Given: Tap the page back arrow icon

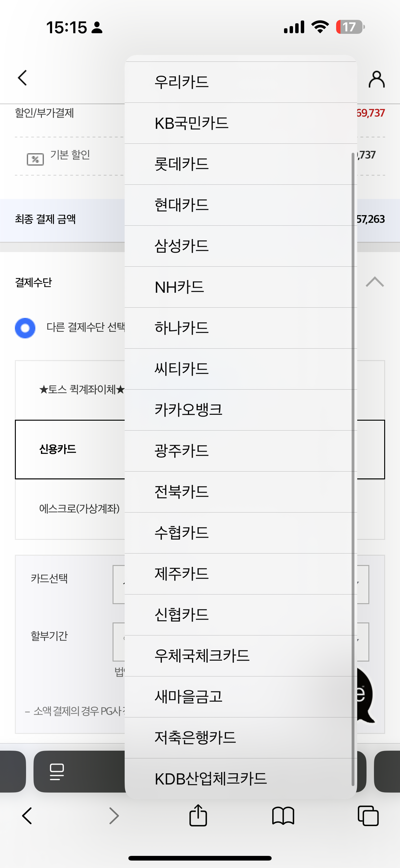Looking at the screenshot, I should [x=22, y=78].
